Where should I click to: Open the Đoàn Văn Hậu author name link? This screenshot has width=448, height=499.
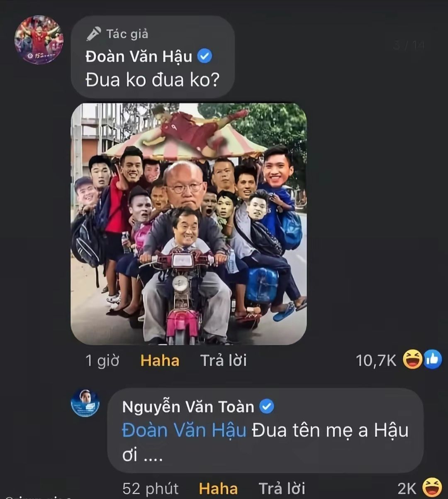pos(139,56)
